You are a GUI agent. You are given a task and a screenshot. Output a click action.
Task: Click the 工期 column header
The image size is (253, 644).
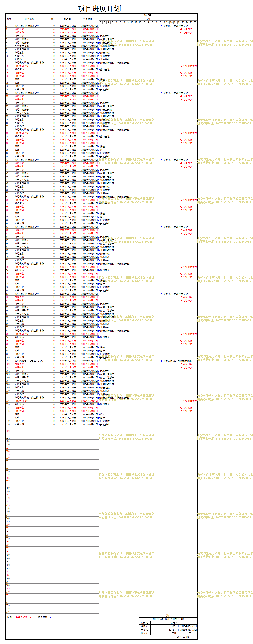coord(51,19)
